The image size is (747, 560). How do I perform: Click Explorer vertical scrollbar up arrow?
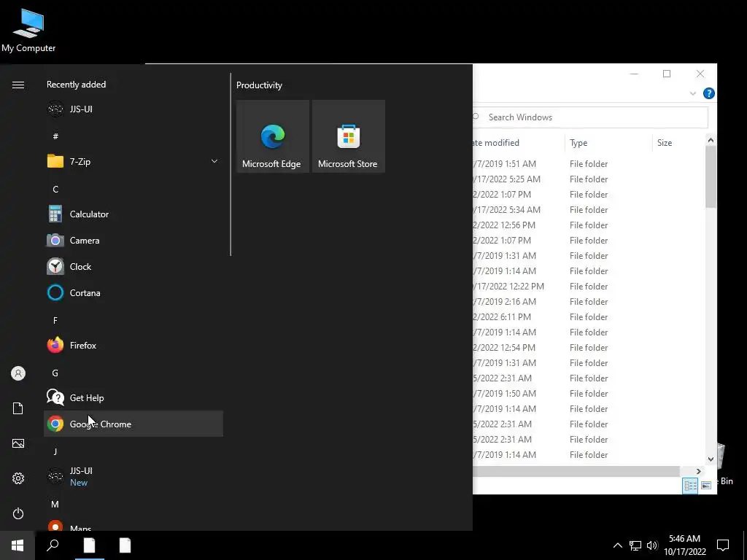(711, 140)
